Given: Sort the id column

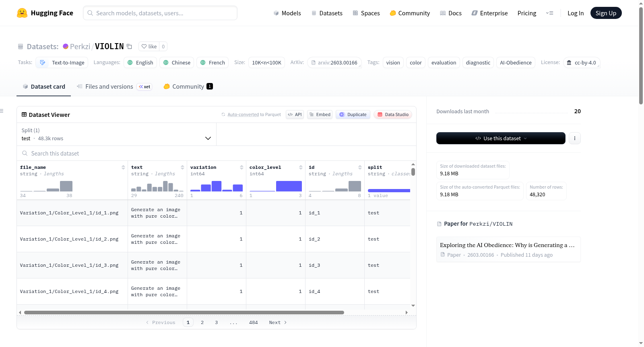Looking at the screenshot, I should coord(360,167).
